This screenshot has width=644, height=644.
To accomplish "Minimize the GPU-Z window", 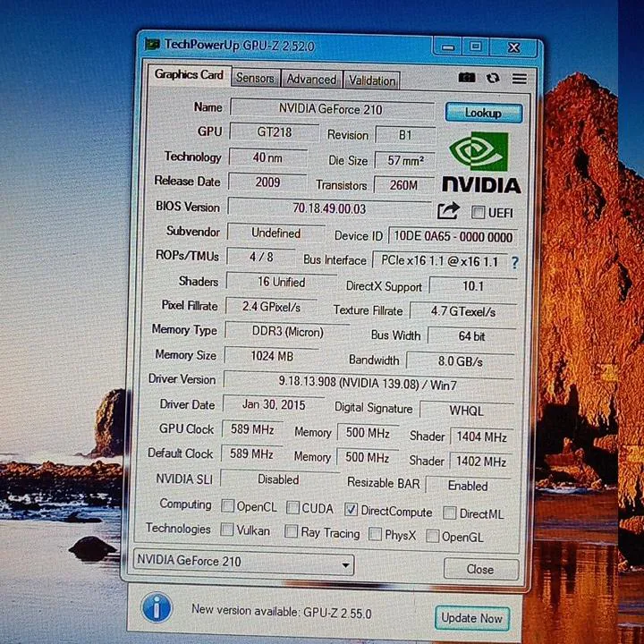I will 448,47.
